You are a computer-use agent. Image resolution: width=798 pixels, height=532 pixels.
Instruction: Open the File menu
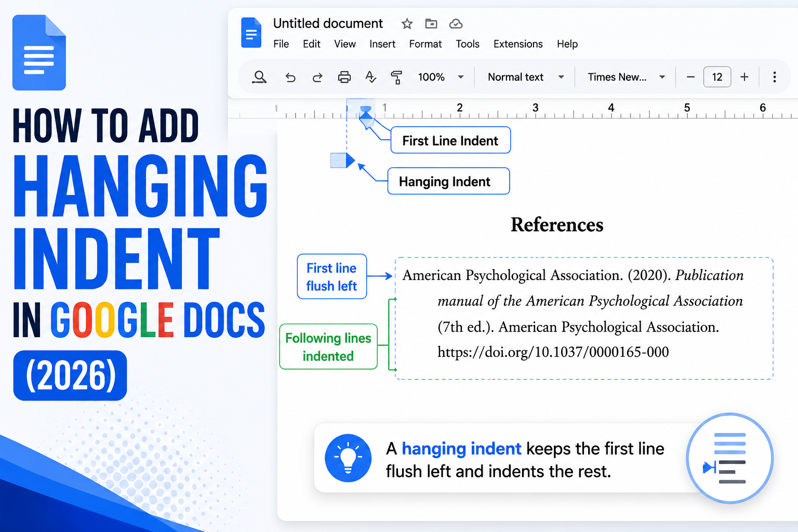tap(281, 44)
